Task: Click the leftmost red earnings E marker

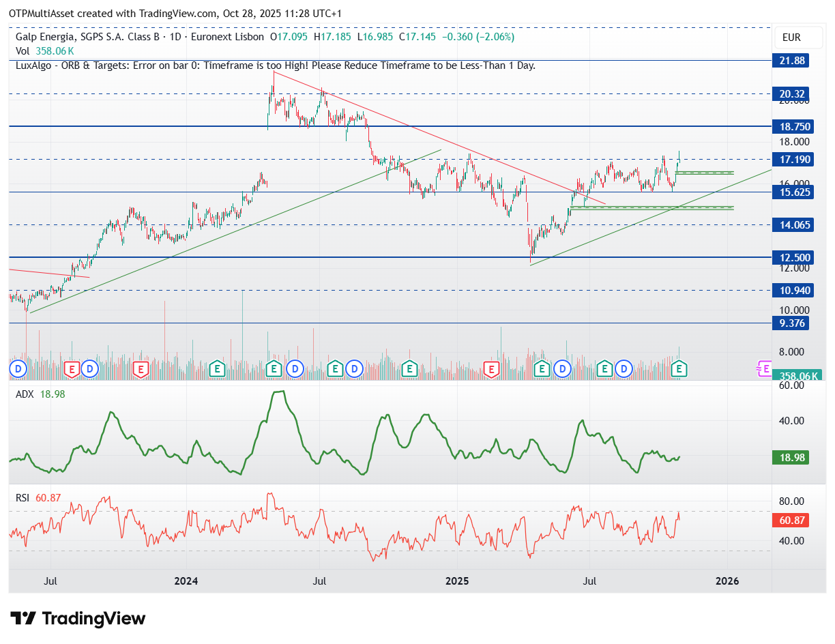Action: [72, 369]
